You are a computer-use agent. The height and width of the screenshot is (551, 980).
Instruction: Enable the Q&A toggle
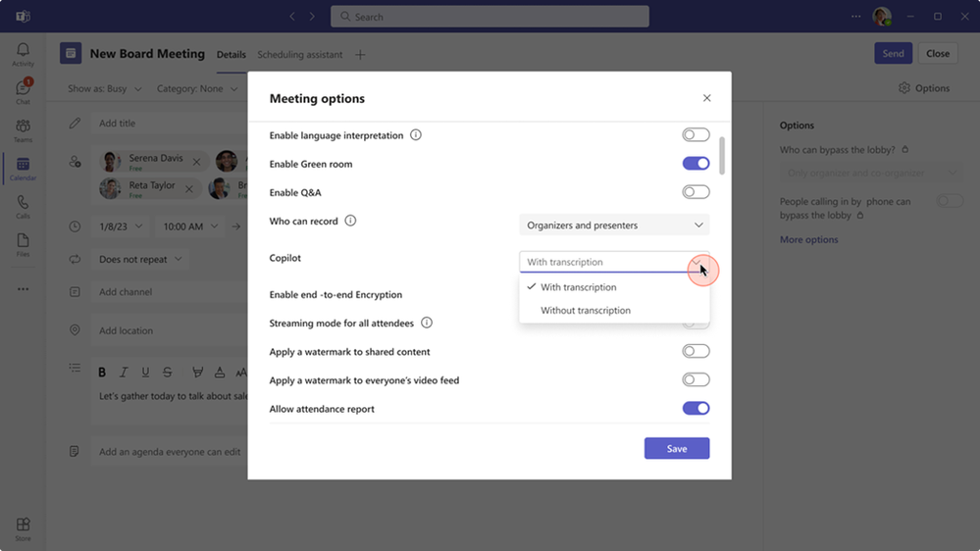point(696,192)
